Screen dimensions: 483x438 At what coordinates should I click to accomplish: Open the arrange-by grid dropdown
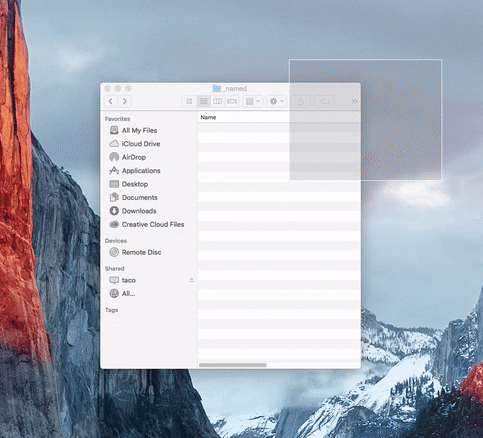[x=253, y=101]
